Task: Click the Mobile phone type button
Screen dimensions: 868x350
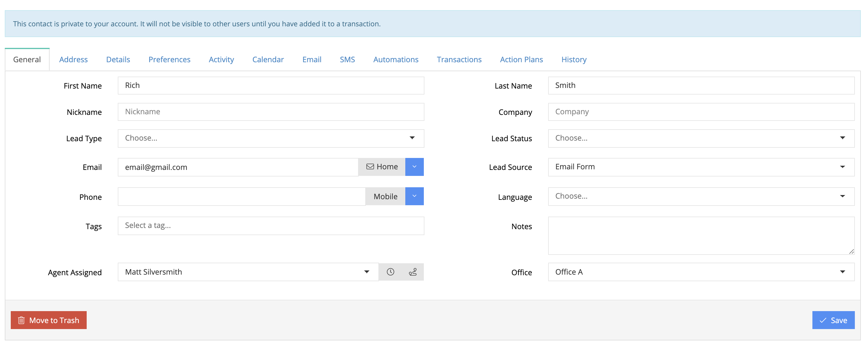Action: [x=385, y=196]
